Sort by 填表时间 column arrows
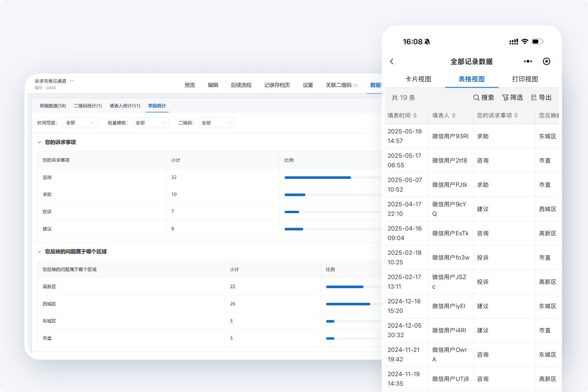This screenshot has width=588, height=392. (x=415, y=116)
